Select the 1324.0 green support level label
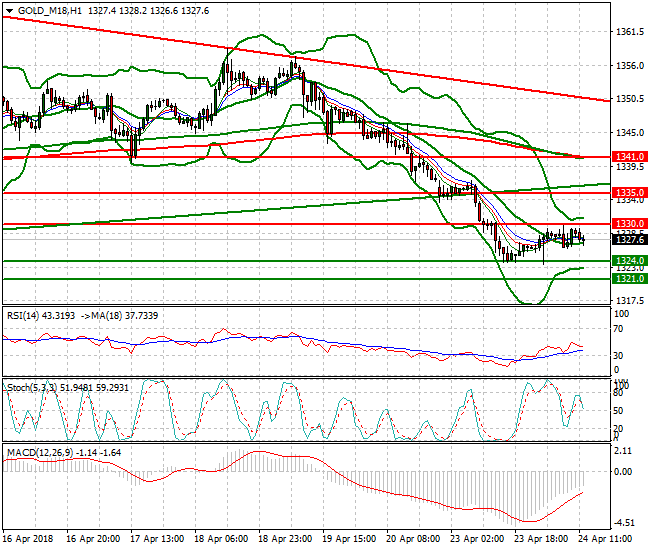Screen dimensions: 650x550 point(630,261)
